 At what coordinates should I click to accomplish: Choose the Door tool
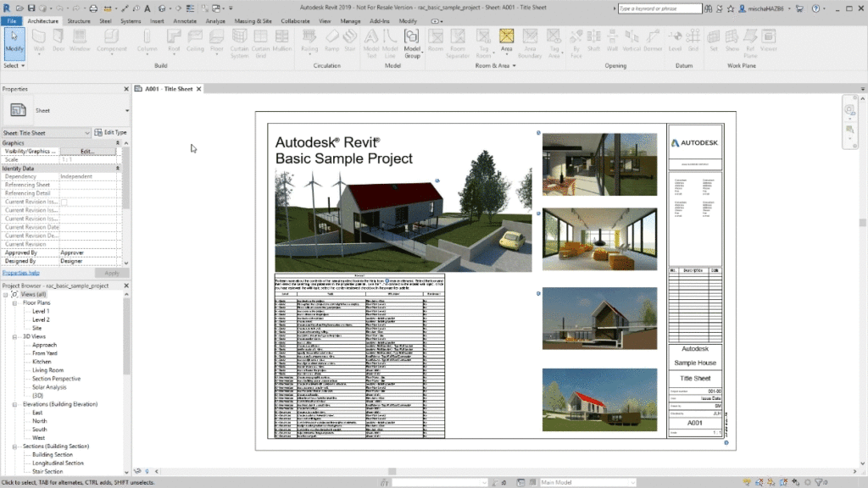tap(58, 41)
